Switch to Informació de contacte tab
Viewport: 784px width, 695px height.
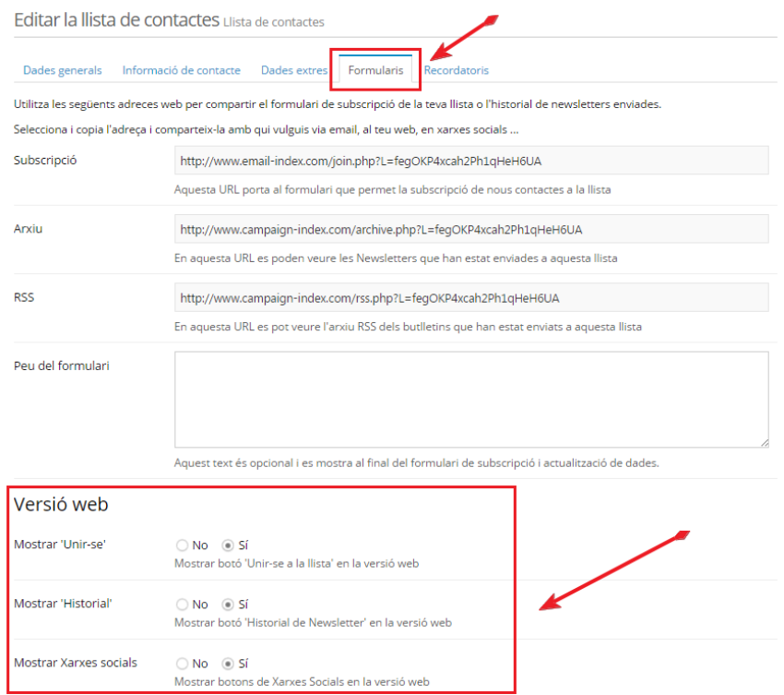tap(181, 70)
